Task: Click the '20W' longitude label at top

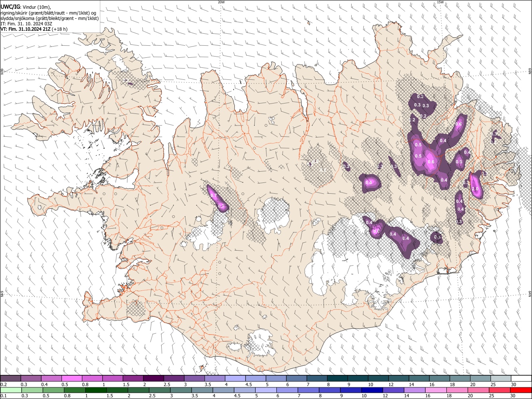Action: [x=221, y=2]
